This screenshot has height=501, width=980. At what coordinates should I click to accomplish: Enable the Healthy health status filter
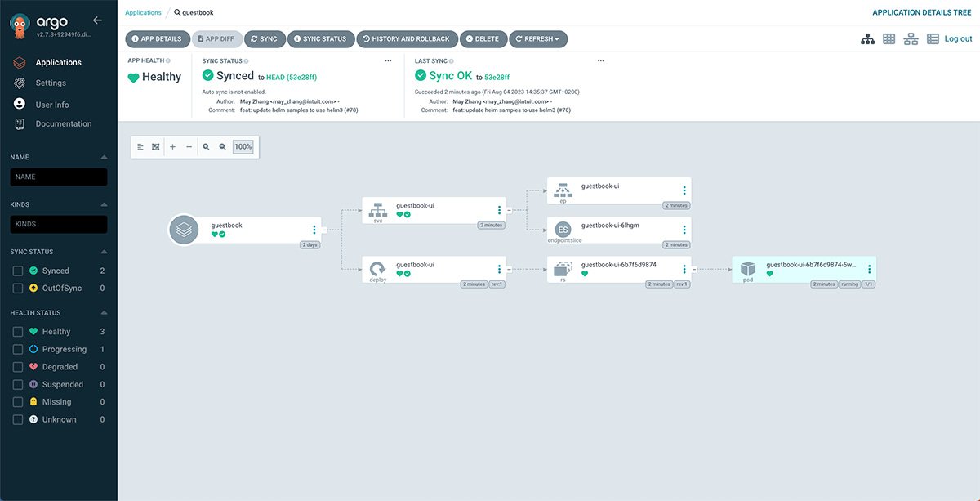[x=17, y=331]
